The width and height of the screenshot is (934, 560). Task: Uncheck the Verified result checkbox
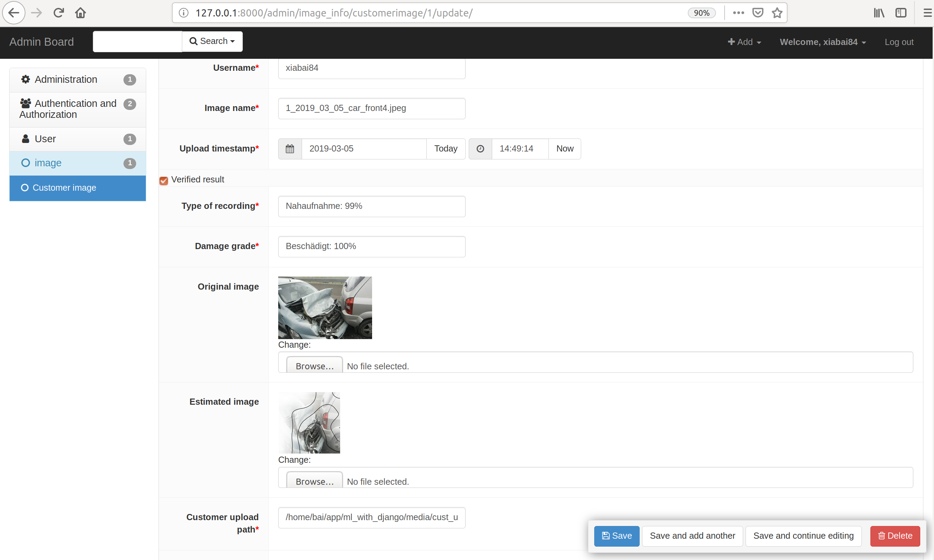(164, 181)
